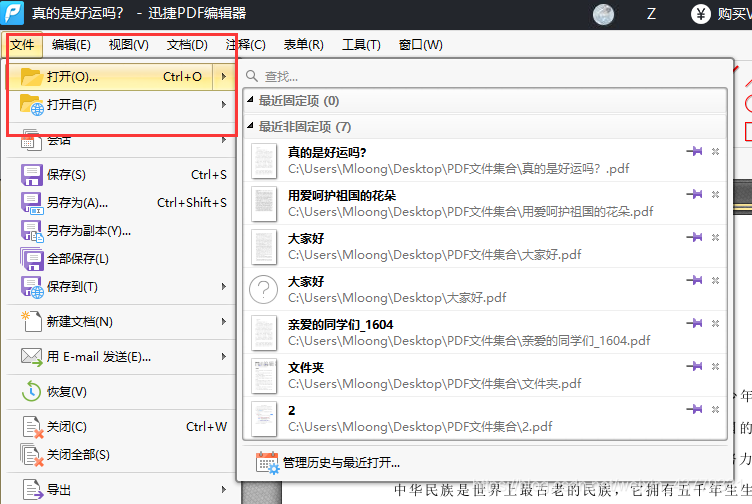Click the 另存为副本(Y) icon
This screenshot has height=504, width=752.
(x=32, y=231)
